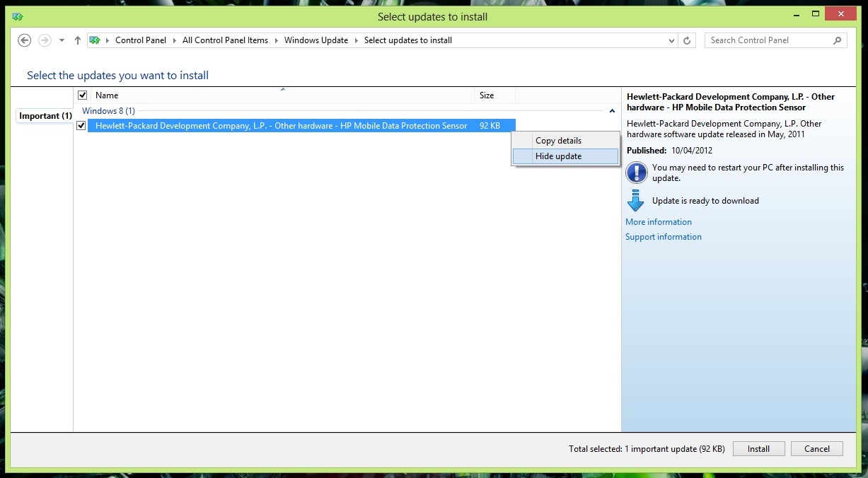The width and height of the screenshot is (868, 478).
Task: Click the Forward navigation arrow
Action: (x=45, y=40)
